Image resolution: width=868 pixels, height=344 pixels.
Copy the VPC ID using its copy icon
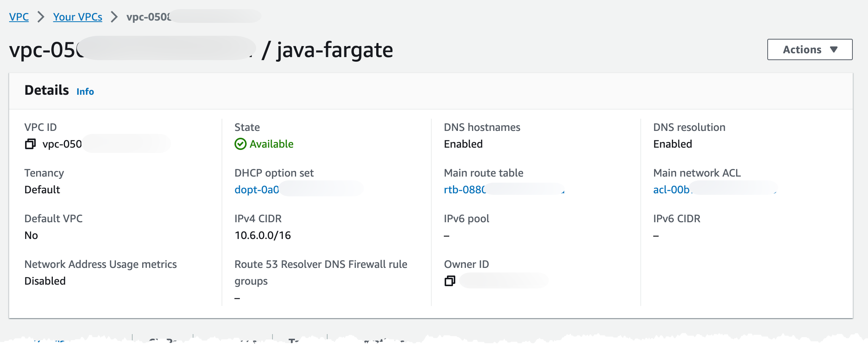(x=30, y=144)
